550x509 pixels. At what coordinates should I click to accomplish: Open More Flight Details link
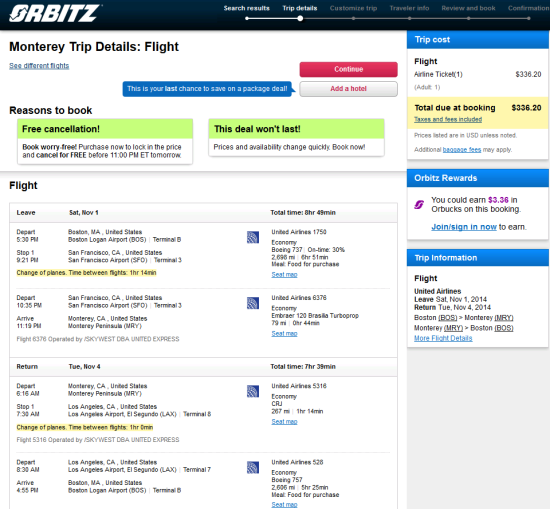click(443, 338)
